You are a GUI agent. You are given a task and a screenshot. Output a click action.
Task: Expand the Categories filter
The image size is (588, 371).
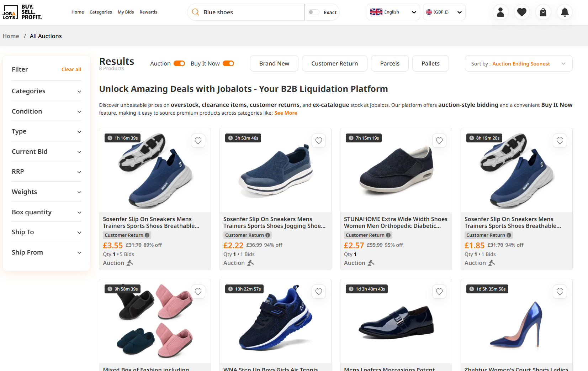tap(46, 91)
